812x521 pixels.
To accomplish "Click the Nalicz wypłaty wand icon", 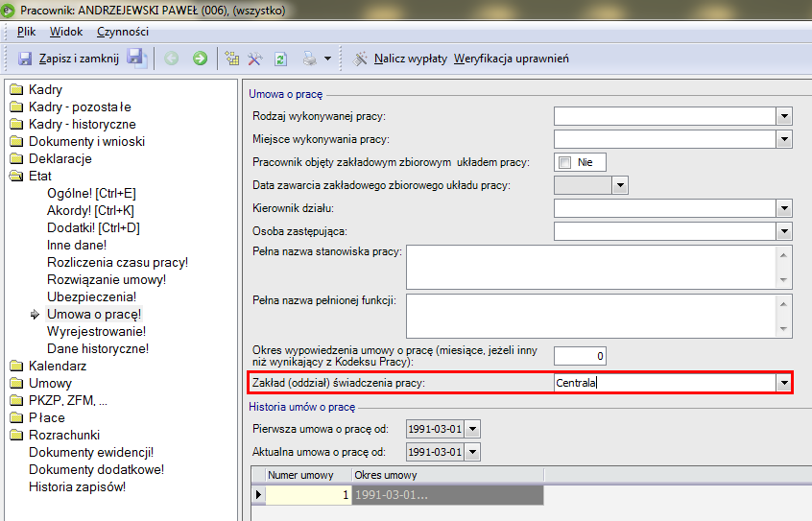I will point(361,59).
